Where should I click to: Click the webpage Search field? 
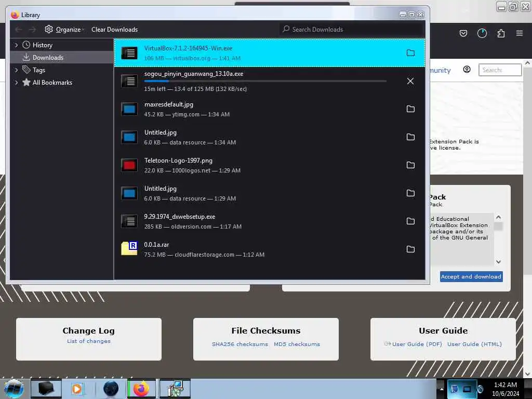[x=500, y=70]
